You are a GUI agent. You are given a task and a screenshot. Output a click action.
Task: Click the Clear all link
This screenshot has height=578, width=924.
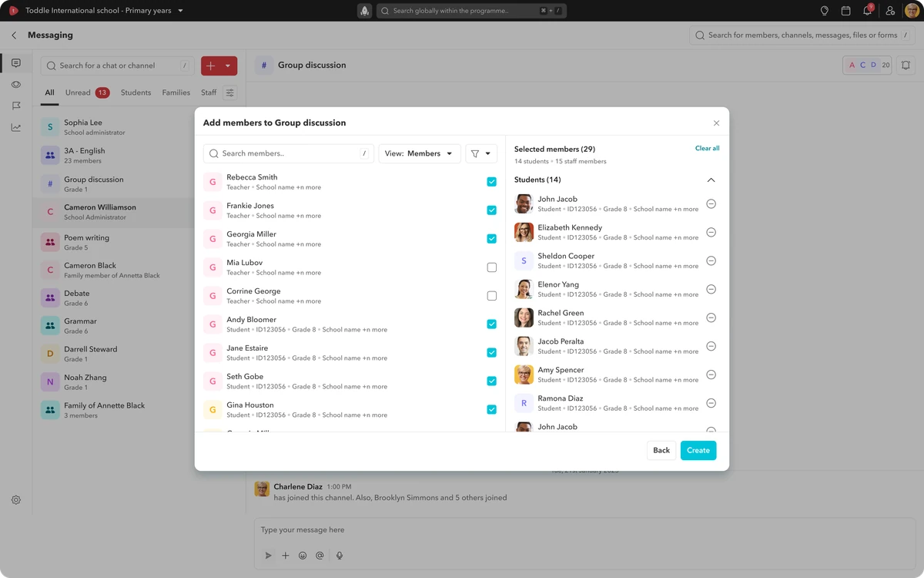(x=707, y=148)
